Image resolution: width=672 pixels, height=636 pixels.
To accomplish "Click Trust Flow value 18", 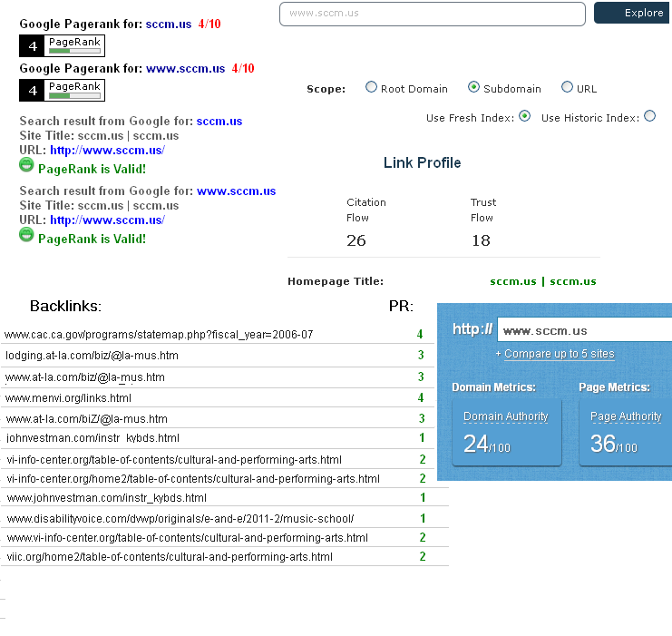I will pos(481,240).
